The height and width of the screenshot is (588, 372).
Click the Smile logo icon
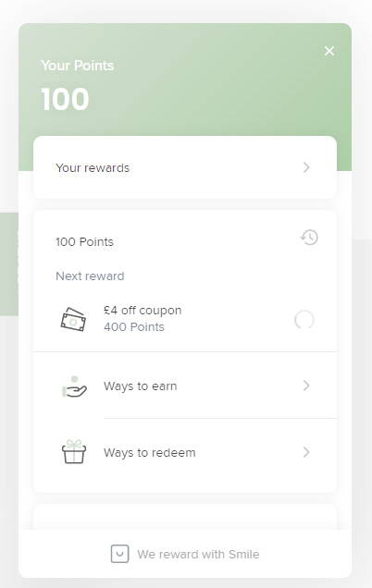click(119, 554)
